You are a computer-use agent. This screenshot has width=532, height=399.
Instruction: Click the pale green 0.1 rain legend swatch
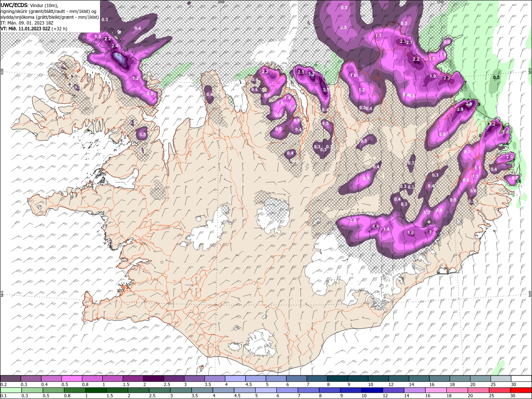click(10, 390)
